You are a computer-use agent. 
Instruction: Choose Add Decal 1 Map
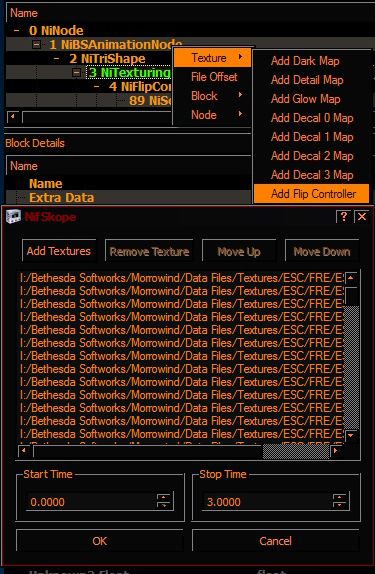pyautogui.click(x=311, y=137)
